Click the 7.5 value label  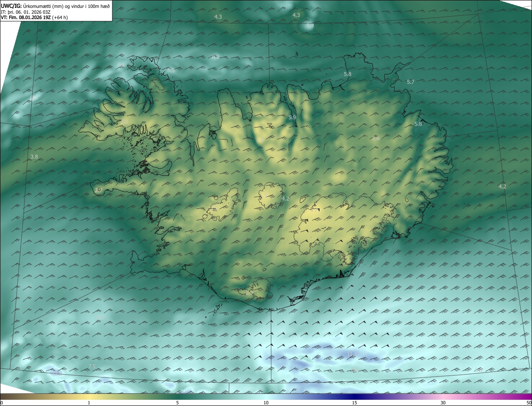(x=92, y=366)
